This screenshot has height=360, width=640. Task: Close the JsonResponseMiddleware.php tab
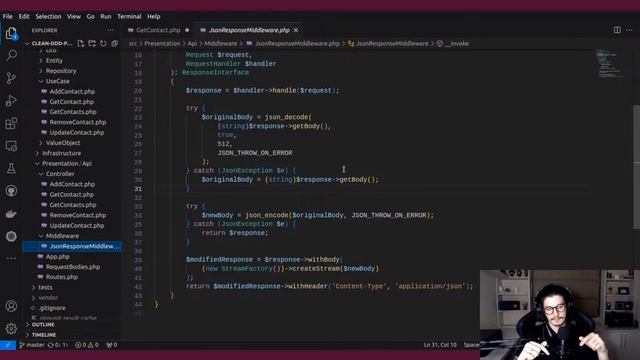tap(296, 30)
